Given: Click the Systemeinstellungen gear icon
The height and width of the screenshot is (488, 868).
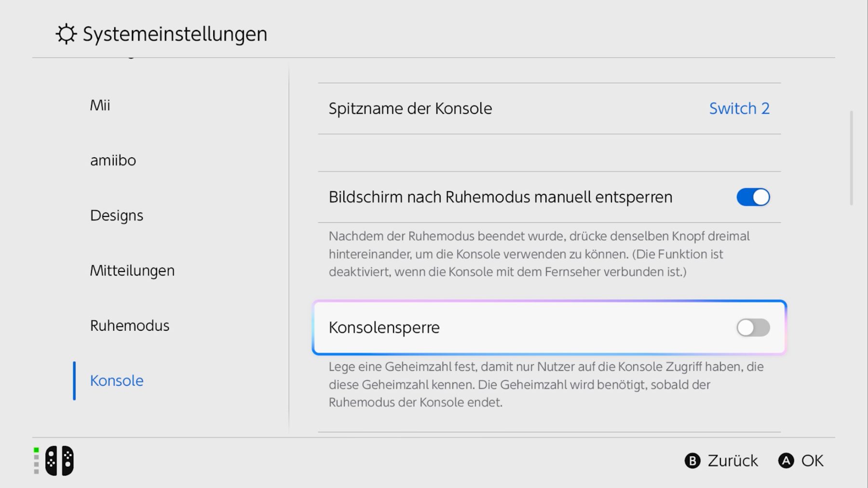Looking at the screenshot, I should click(66, 34).
